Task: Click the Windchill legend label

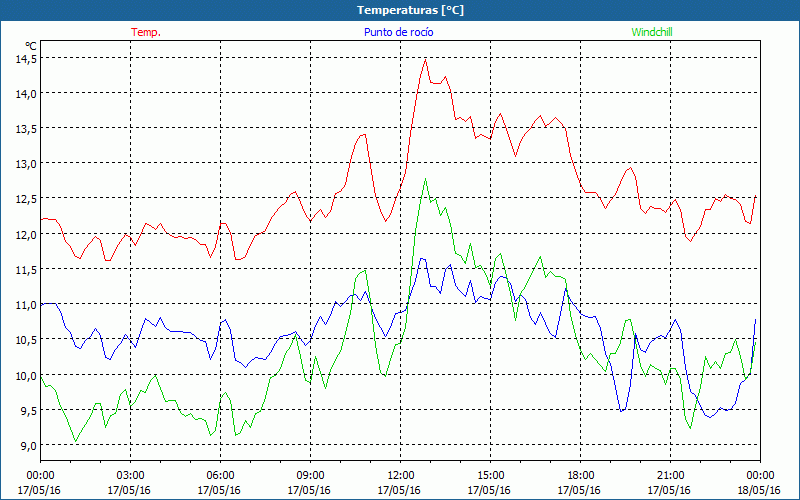Action: pyautogui.click(x=652, y=32)
